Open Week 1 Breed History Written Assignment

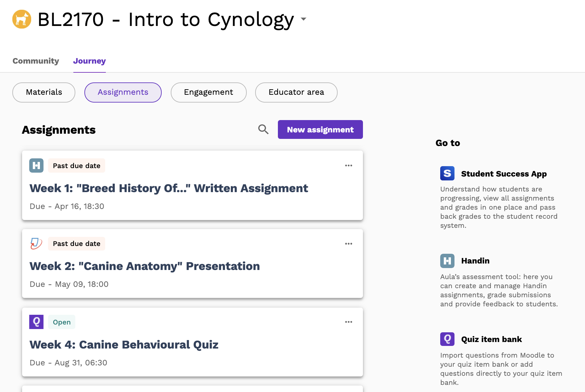[x=169, y=188]
